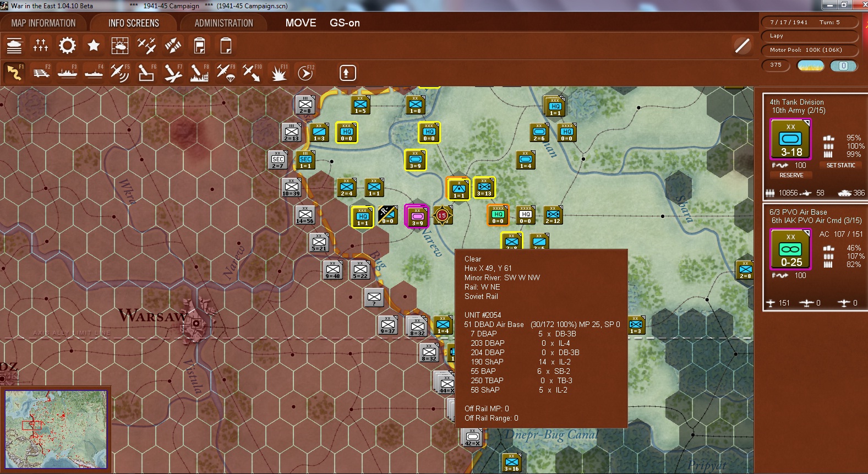Open the victory star icon screen
Screen dimensions: 868x474
click(94, 46)
